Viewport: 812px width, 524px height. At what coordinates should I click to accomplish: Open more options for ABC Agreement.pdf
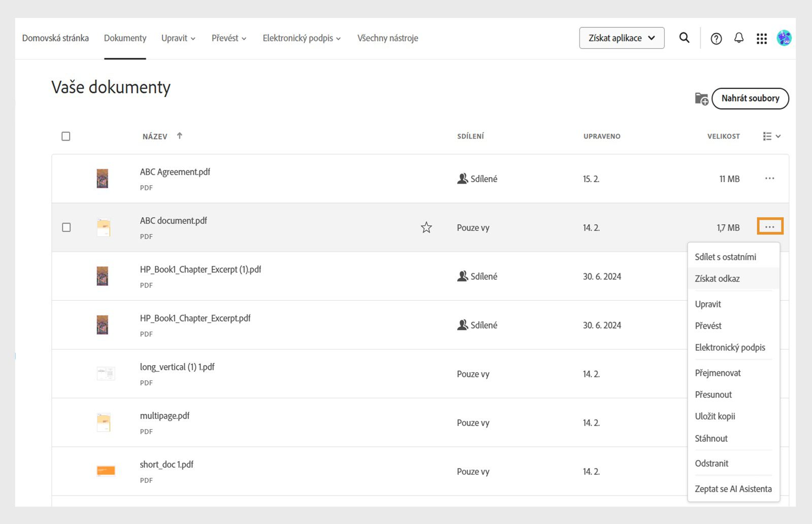[769, 179]
